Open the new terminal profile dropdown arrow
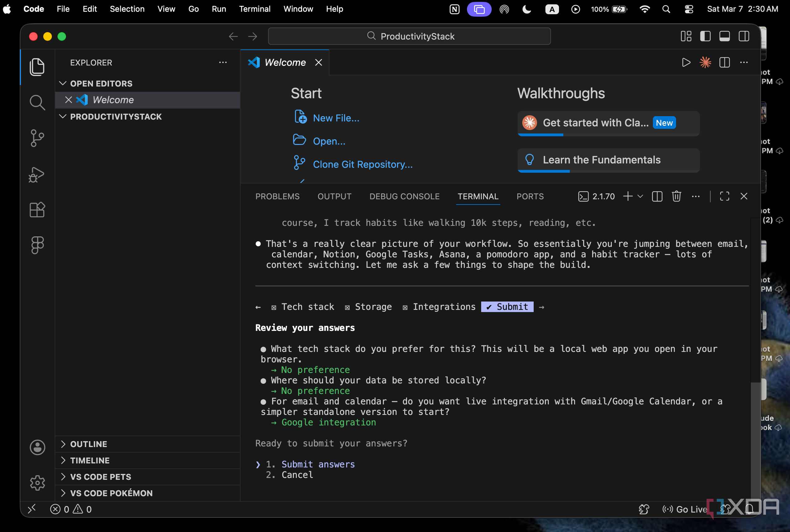The width and height of the screenshot is (790, 532). coord(641,196)
